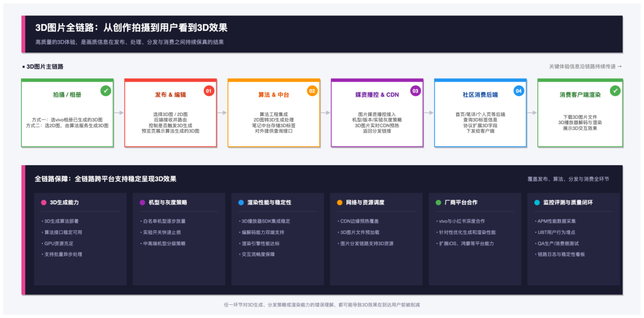Select the 发布 & 编辑 card title
This screenshot has height=318, width=644.
pos(171,95)
